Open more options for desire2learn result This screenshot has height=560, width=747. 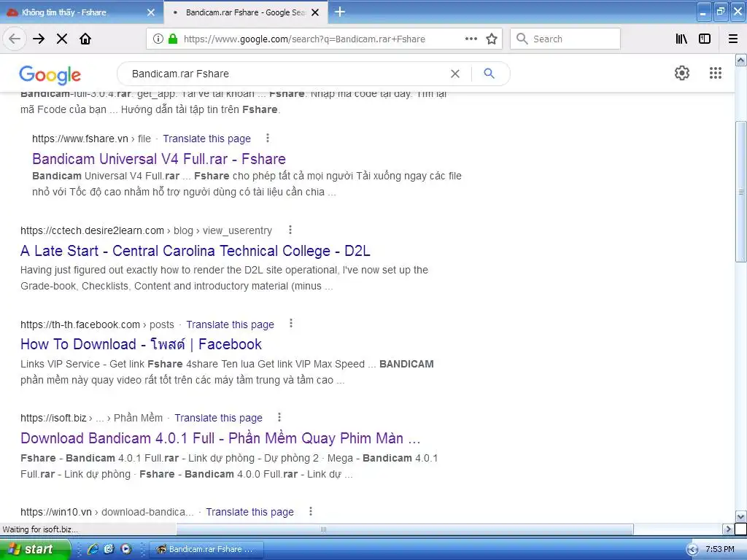pyautogui.click(x=290, y=230)
